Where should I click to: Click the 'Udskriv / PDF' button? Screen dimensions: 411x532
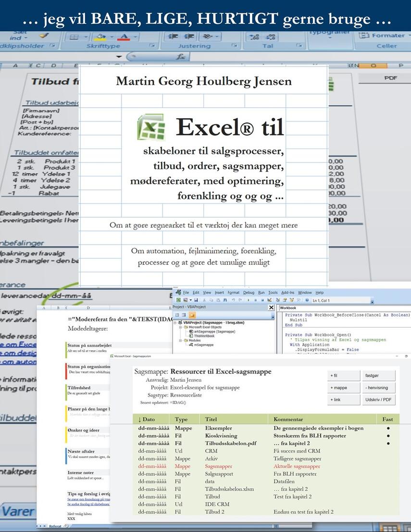tap(378, 400)
